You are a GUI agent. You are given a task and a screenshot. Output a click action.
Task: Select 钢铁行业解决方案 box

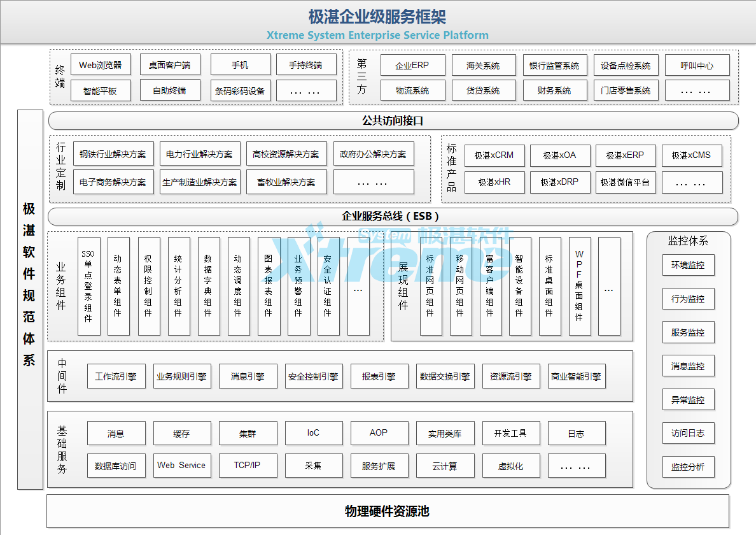pos(113,154)
